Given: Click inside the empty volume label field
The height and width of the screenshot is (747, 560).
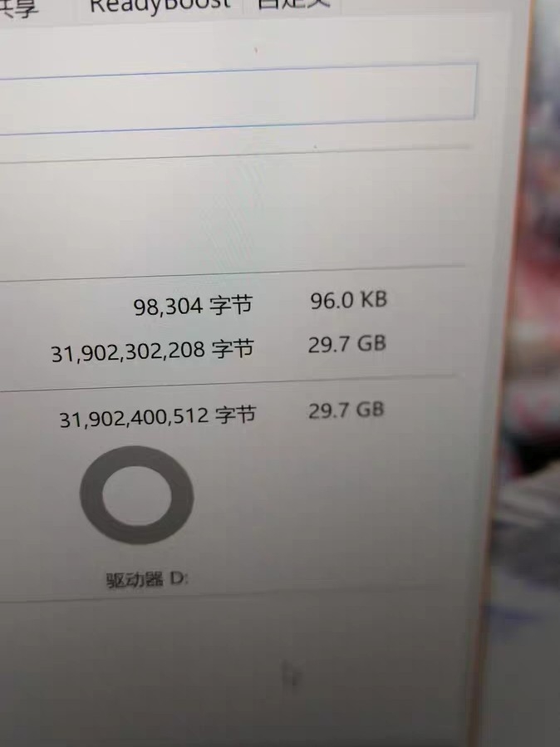Looking at the screenshot, I should 238,98.
